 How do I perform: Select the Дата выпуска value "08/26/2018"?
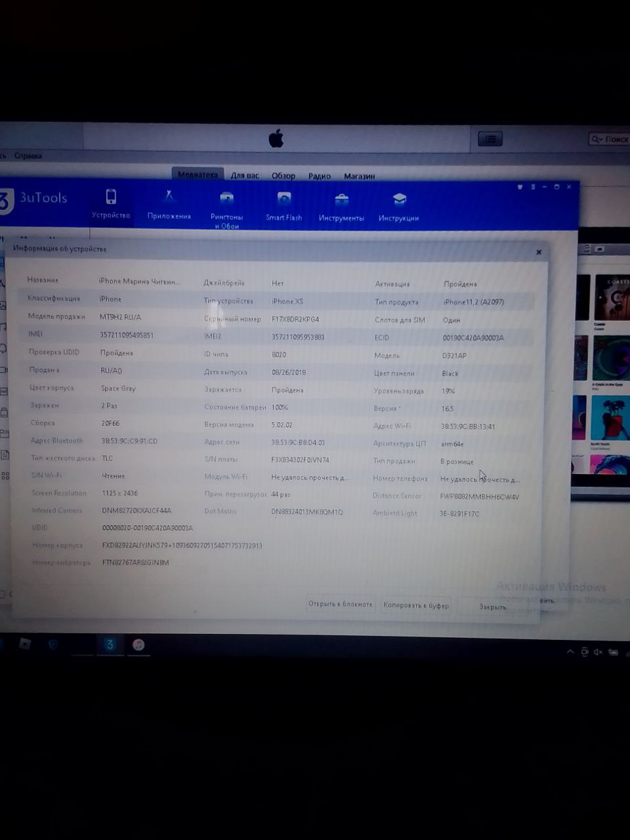coord(289,372)
